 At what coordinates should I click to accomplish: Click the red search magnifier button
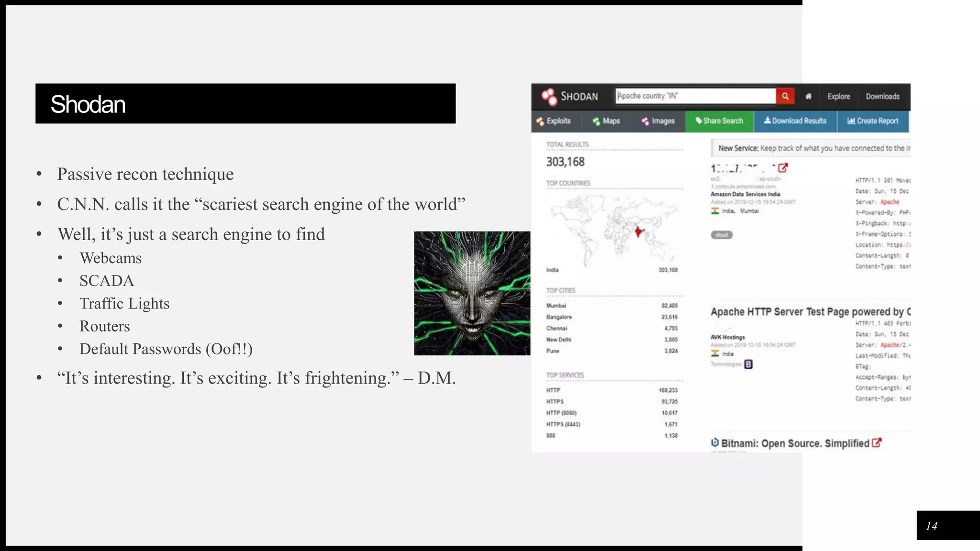[785, 96]
